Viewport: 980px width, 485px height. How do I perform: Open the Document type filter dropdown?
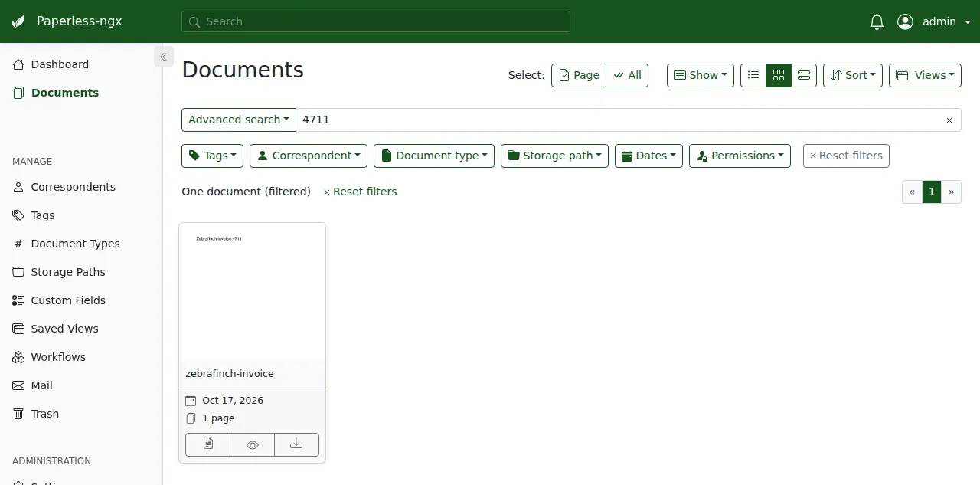coord(434,156)
